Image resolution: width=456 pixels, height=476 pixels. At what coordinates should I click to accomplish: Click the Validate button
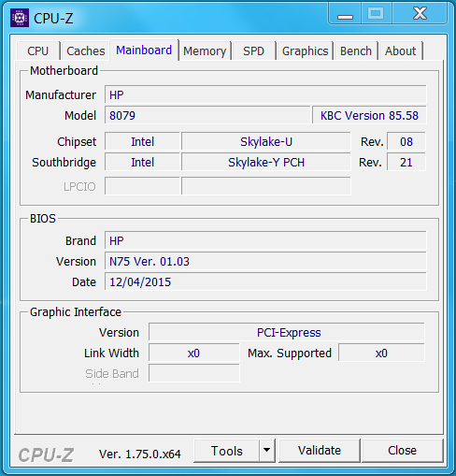click(x=320, y=451)
